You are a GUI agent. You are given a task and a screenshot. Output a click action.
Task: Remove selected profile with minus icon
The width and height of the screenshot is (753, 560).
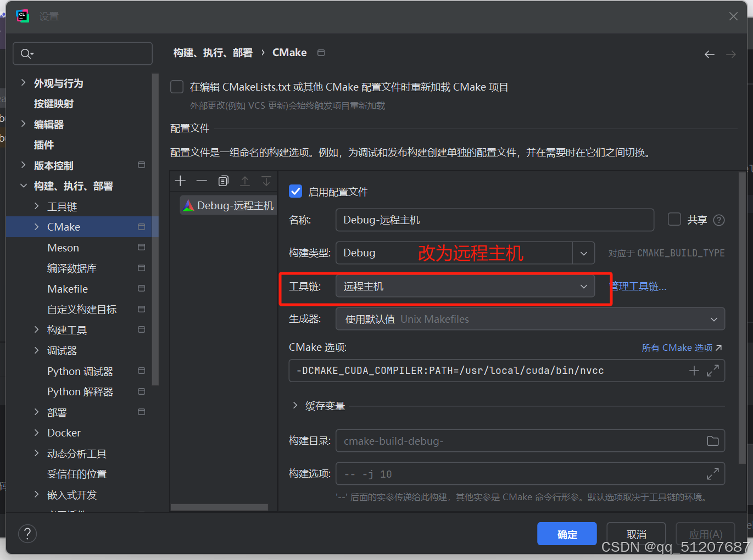pyautogui.click(x=202, y=181)
